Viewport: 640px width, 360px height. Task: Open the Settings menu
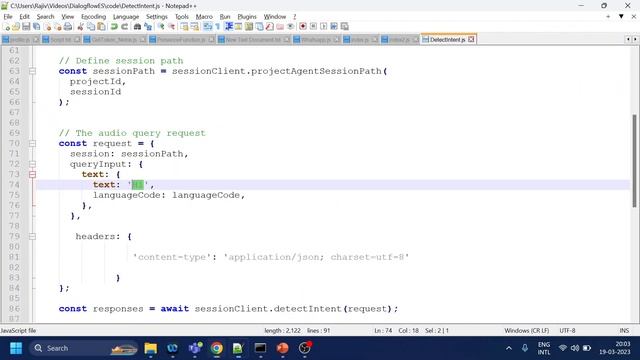point(157,17)
